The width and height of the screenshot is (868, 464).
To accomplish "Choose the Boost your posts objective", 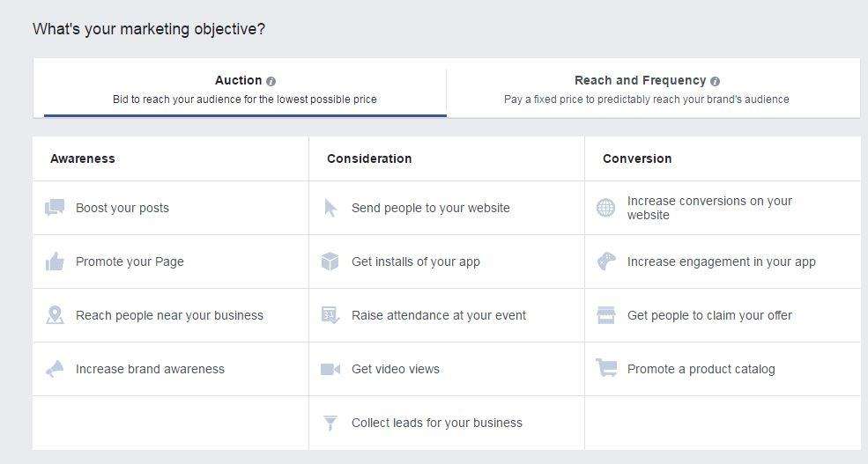I will pos(170,208).
